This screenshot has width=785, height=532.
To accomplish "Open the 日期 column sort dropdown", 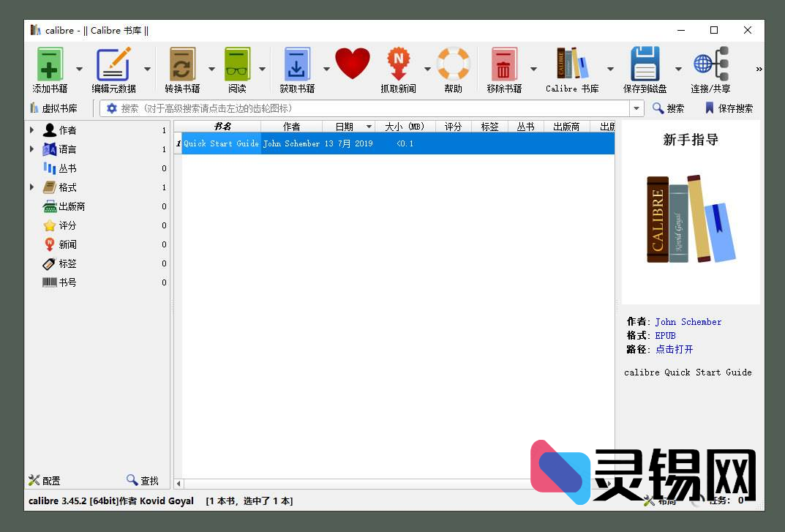I will 370,126.
